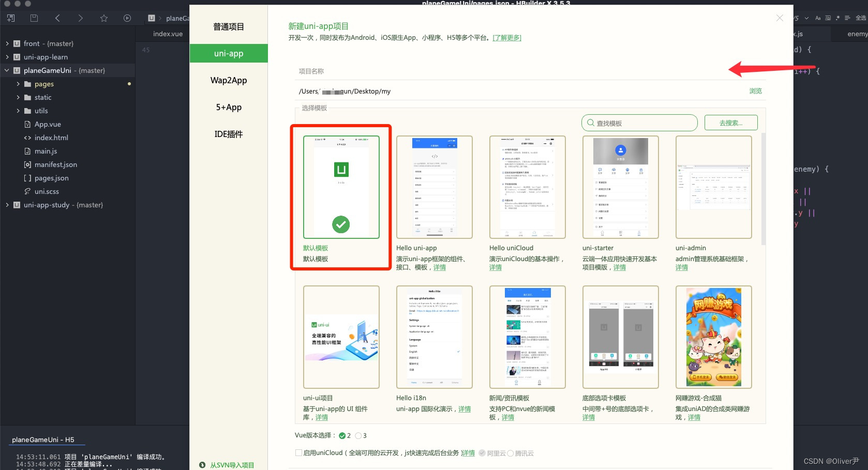Click the pages.json brackets file icon
868x470 pixels.
click(x=27, y=178)
